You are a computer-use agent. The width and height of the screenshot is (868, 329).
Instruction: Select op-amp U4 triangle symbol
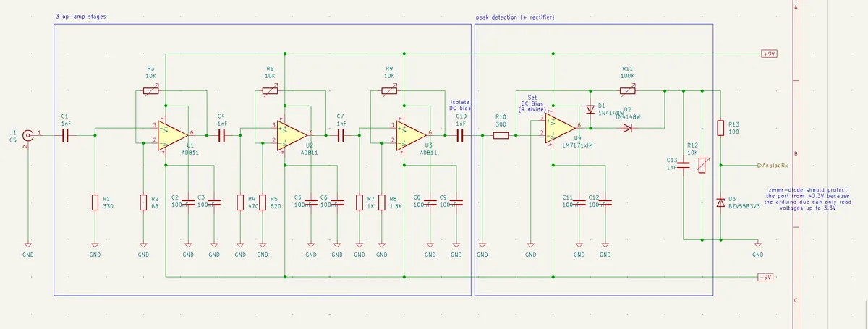[x=559, y=127]
